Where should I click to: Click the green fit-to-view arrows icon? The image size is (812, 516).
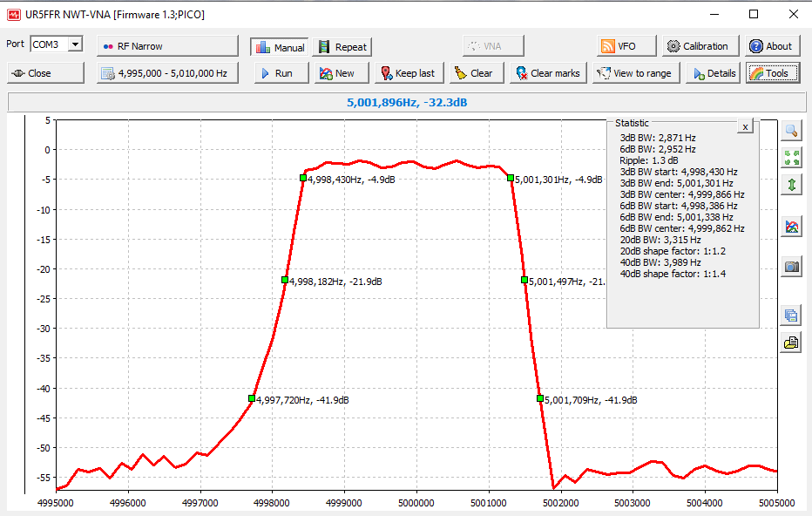pyautogui.click(x=791, y=158)
